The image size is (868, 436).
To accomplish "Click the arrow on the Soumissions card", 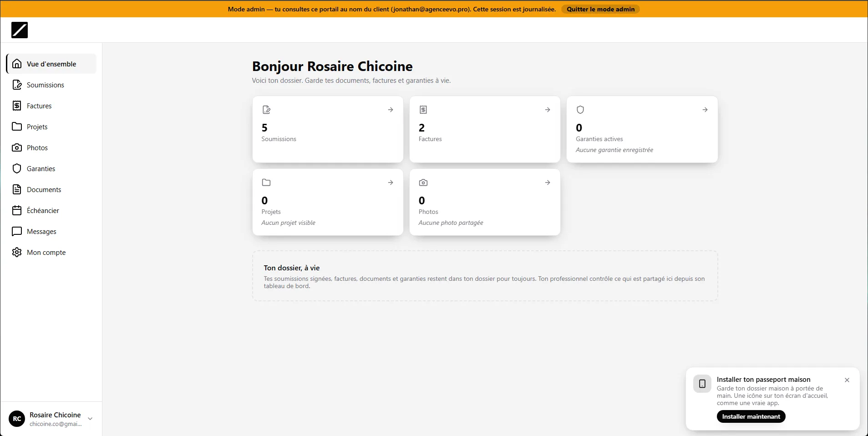I will click(x=391, y=110).
